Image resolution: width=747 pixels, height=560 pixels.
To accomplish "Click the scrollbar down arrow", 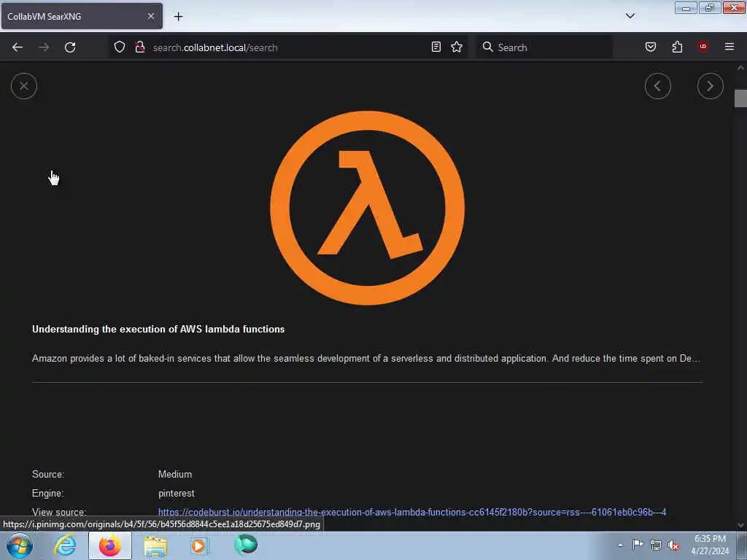I will [x=740, y=525].
